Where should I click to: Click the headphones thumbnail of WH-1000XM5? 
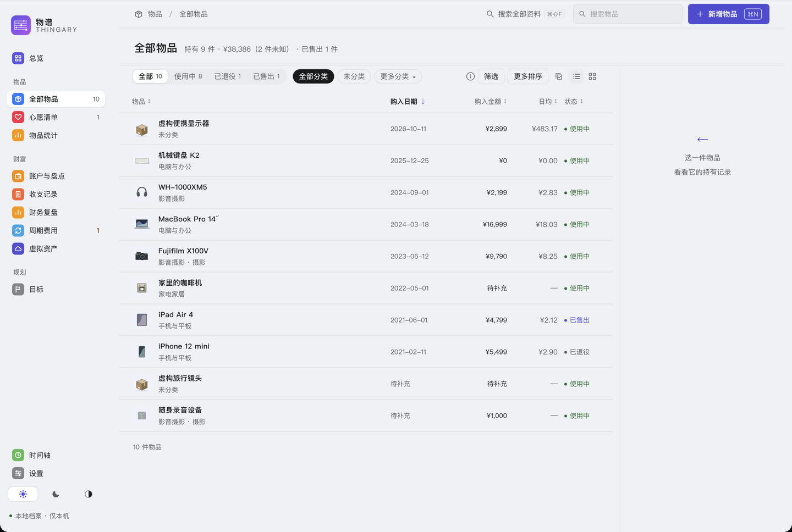[x=142, y=192]
